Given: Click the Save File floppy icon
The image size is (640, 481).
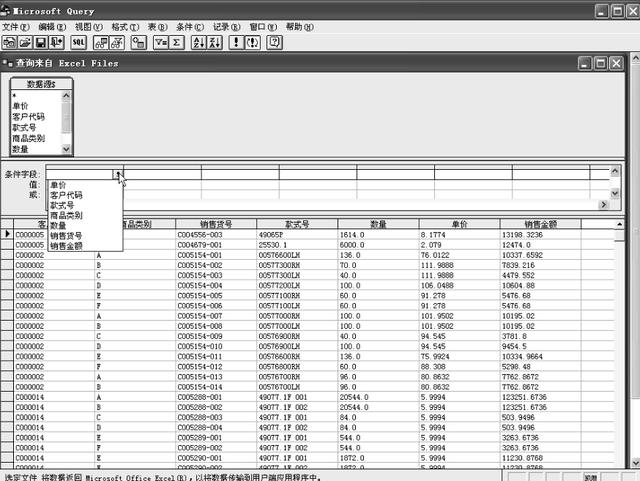Looking at the screenshot, I should pos(40,42).
